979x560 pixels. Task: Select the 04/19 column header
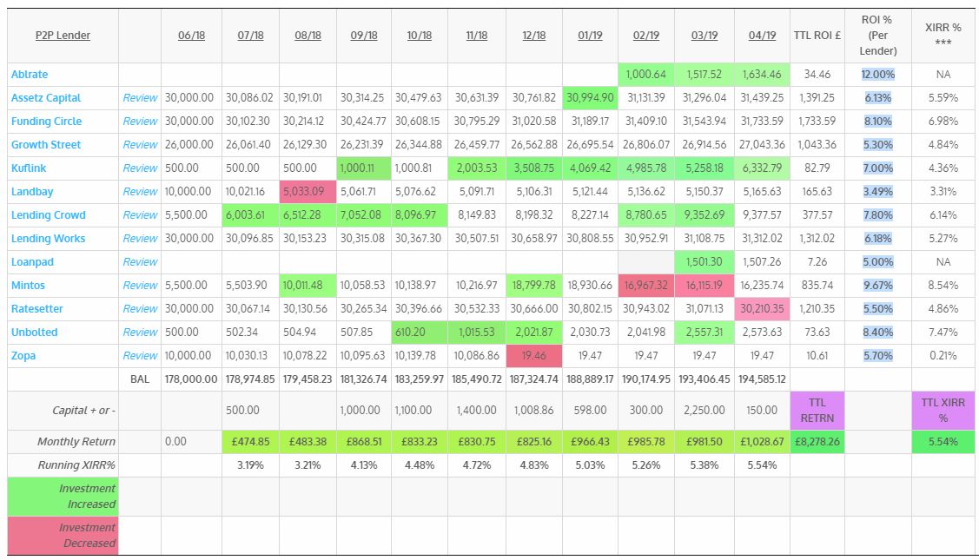click(763, 36)
